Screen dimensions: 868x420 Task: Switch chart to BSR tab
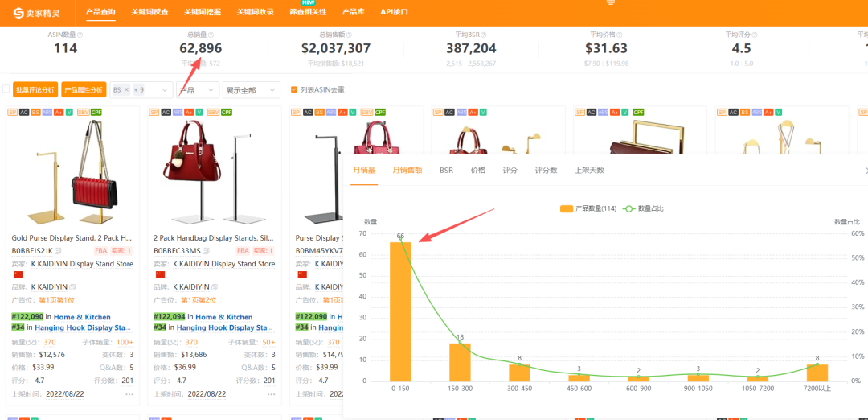click(446, 170)
